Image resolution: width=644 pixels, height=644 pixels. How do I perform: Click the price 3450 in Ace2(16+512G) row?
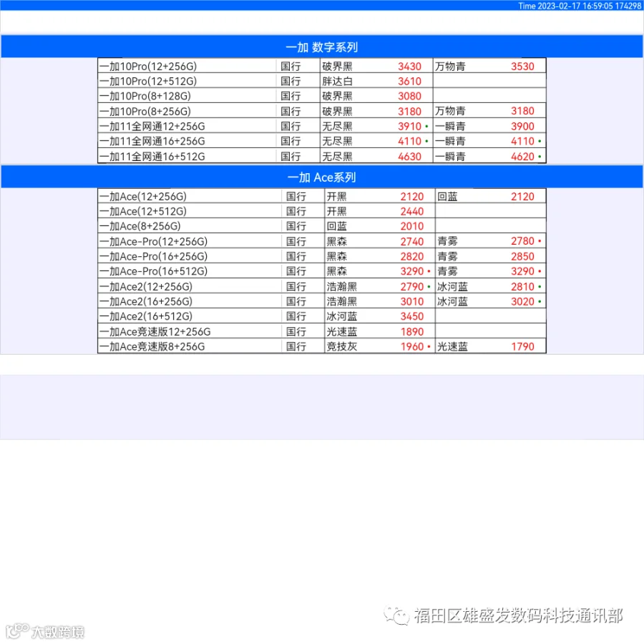412,316
